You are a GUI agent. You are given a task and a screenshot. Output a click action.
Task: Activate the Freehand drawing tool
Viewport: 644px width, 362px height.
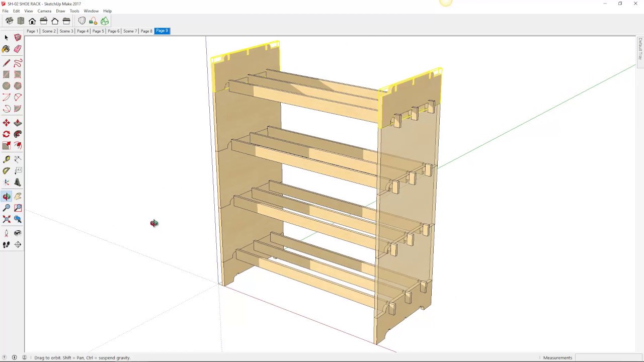pos(18,63)
